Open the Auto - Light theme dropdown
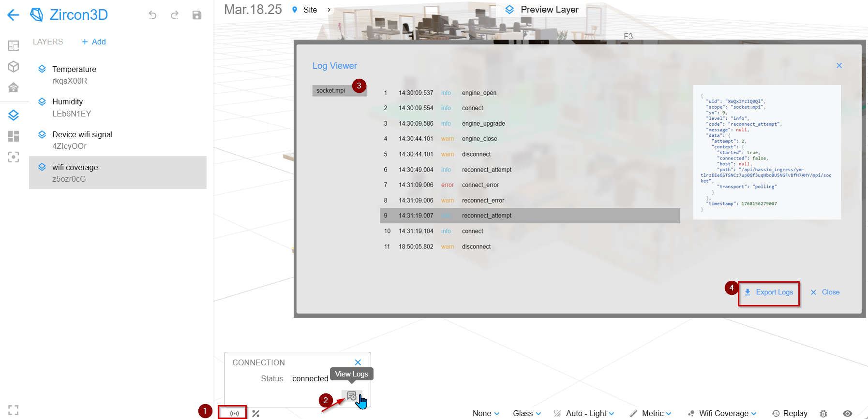 pyautogui.click(x=584, y=413)
